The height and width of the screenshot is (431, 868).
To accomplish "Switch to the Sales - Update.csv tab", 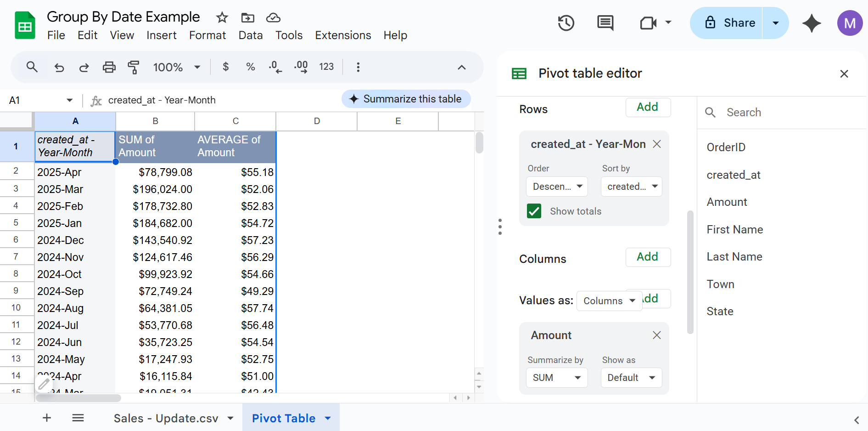I will click(x=166, y=418).
